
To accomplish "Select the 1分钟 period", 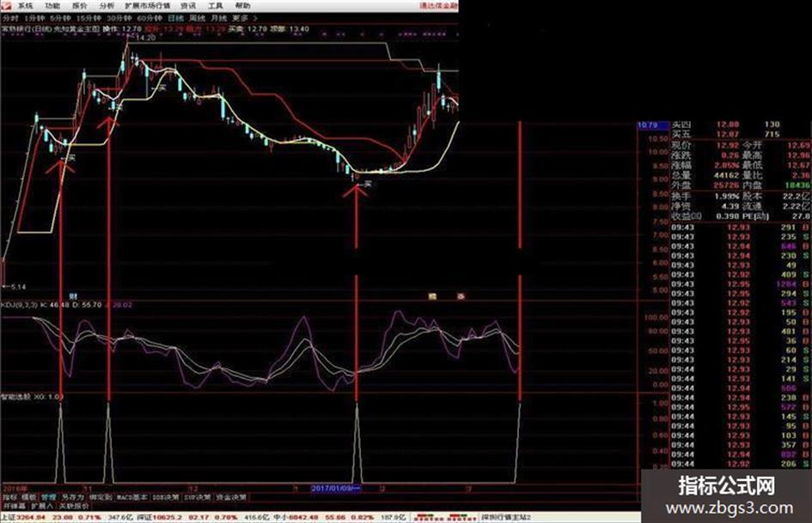I will (x=34, y=18).
